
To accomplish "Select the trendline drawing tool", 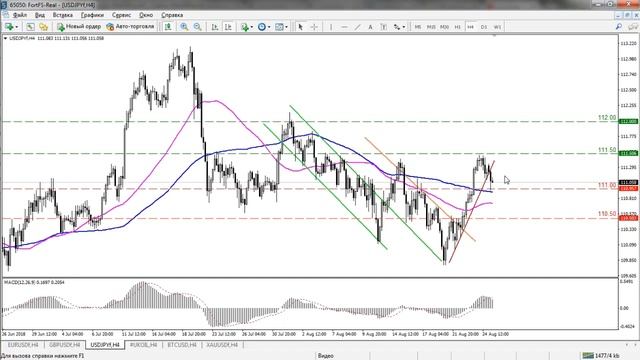I will 358,27.
